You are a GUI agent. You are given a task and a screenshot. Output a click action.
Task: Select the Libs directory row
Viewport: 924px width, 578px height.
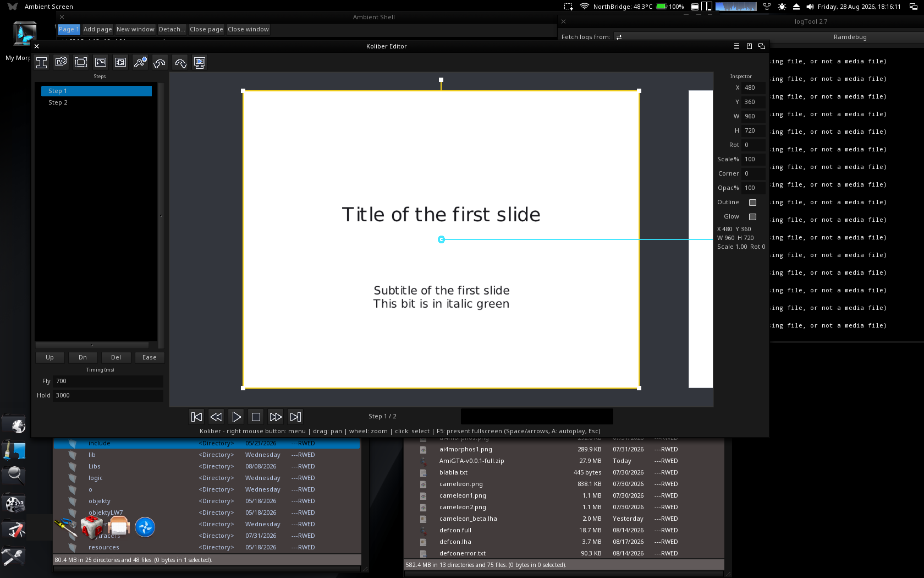coord(207,467)
